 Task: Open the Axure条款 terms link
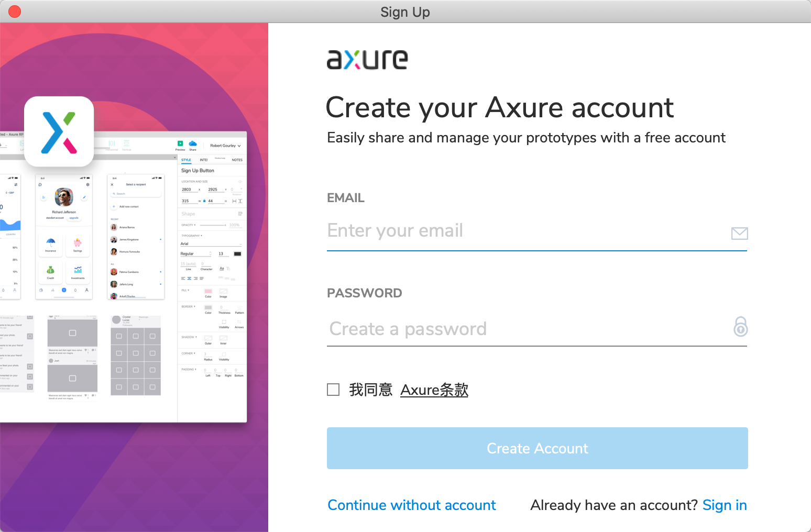point(434,390)
